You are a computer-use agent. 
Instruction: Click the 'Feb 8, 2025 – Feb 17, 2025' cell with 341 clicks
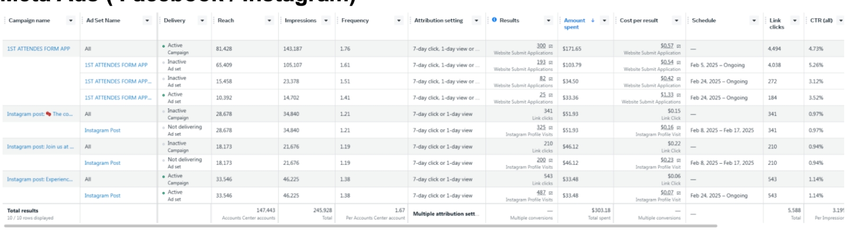coord(722,131)
